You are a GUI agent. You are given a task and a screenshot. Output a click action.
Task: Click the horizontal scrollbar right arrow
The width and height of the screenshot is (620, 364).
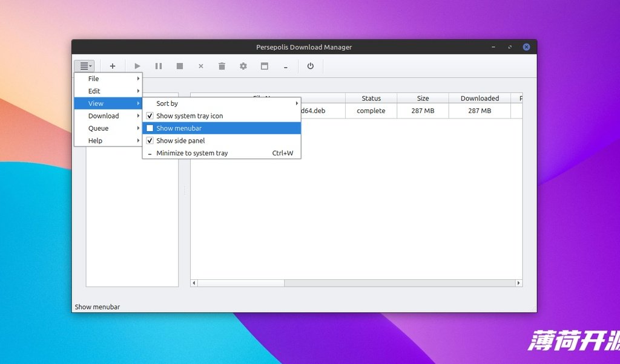click(519, 283)
